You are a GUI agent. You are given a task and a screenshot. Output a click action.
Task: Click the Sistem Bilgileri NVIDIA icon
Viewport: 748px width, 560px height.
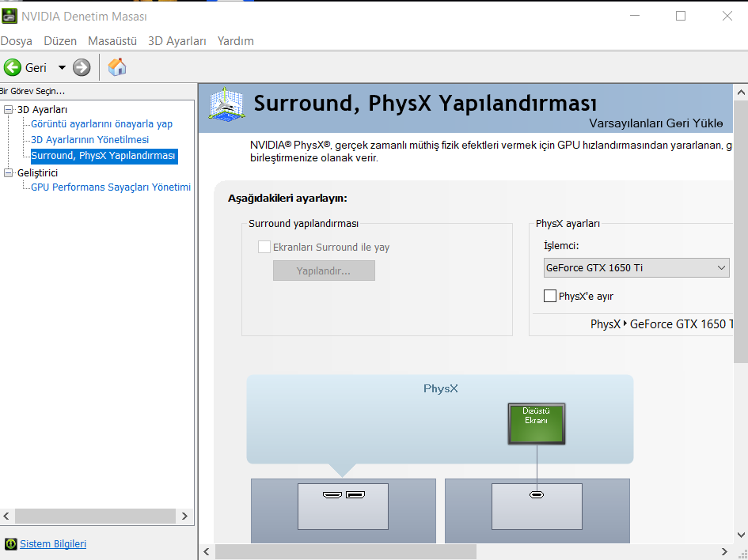pos(10,544)
